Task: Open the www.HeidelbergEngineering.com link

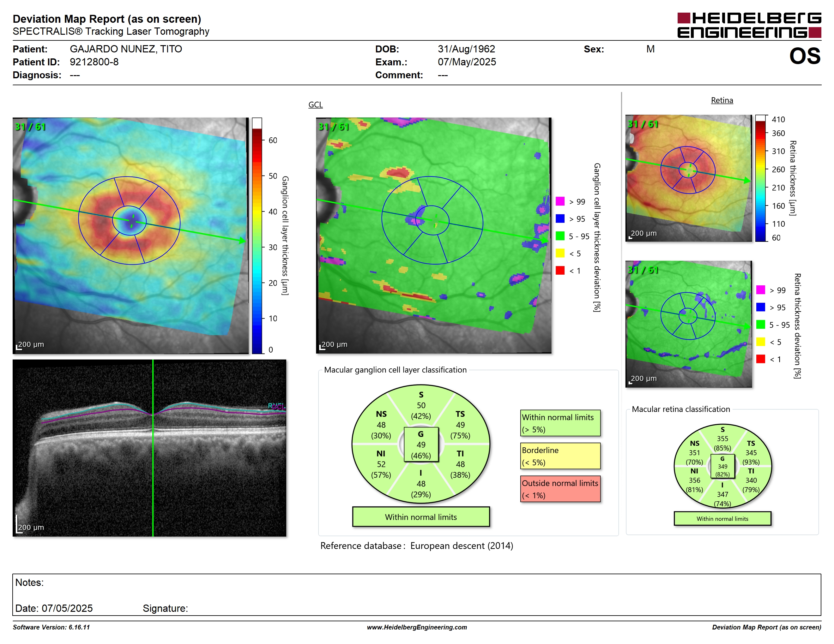Action: pyautogui.click(x=417, y=627)
